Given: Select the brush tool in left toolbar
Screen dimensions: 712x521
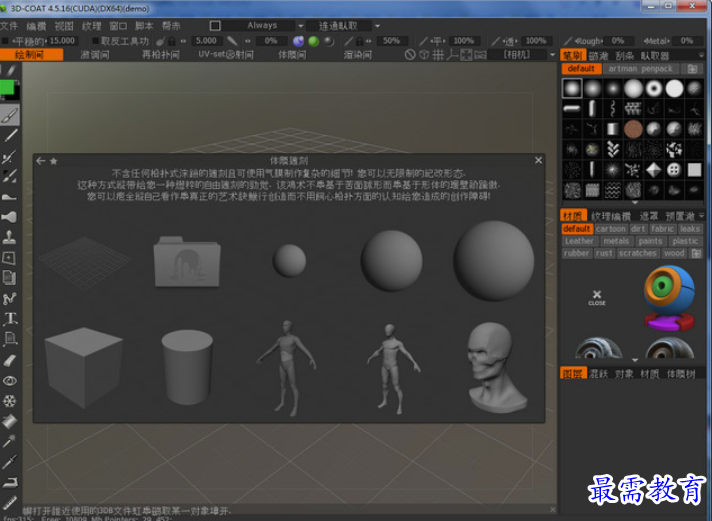Looking at the screenshot, I should click(x=10, y=115).
